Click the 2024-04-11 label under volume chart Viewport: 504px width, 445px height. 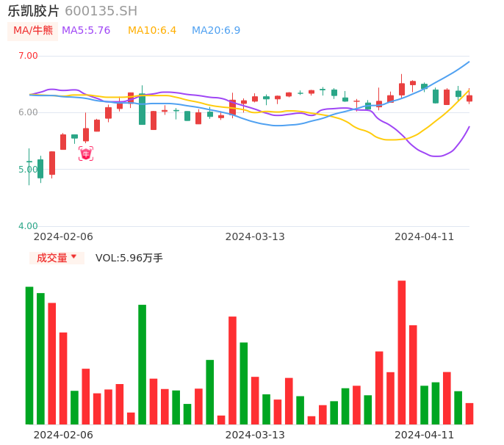point(425,435)
